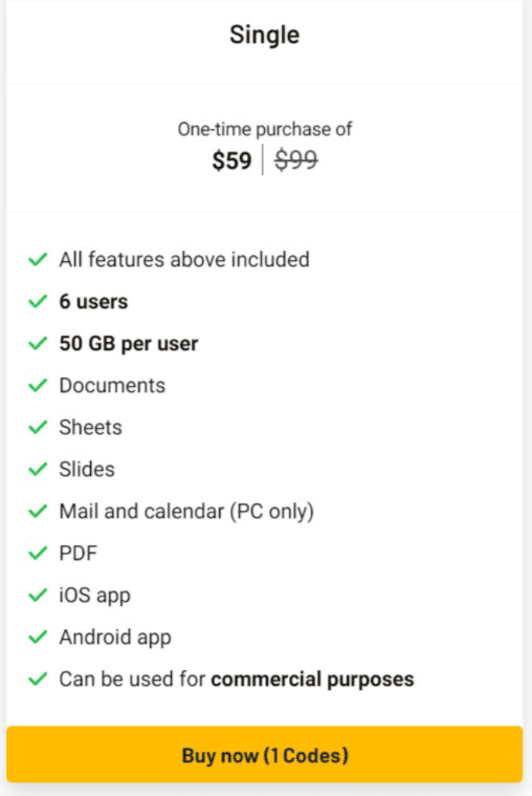Click the checkmark beside iOS app
The height and width of the screenshot is (796, 532).
37,595
